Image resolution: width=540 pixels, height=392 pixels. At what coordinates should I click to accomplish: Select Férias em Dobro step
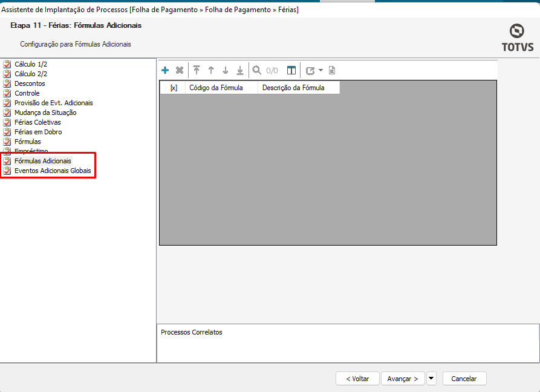[x=38, y=132]
